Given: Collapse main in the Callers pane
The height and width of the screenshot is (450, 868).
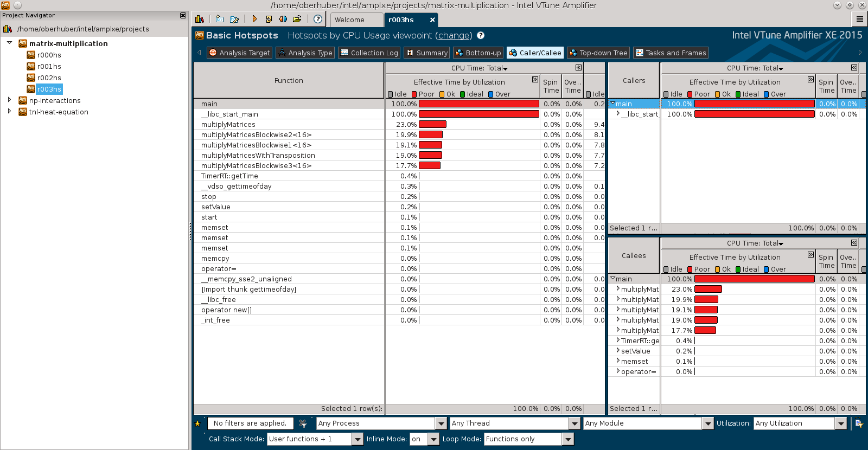Looking at the screenshot, I should pyautogui.click(x=612, y=103).
